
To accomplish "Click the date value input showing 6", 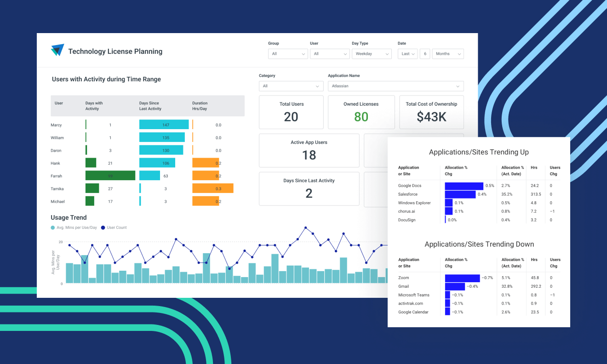I will (x=424, y=54).
